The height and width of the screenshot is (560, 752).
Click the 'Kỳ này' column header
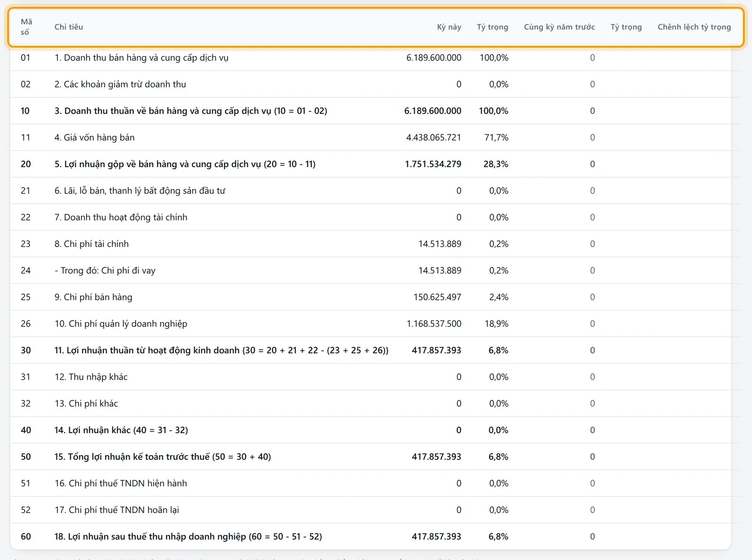449,27
